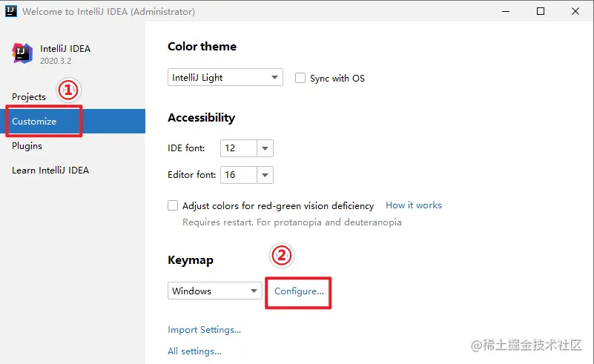
Task: Click the IntelliJ IDEA logo in sidebar
Action: pyautogui.click(x=22, y=53)
